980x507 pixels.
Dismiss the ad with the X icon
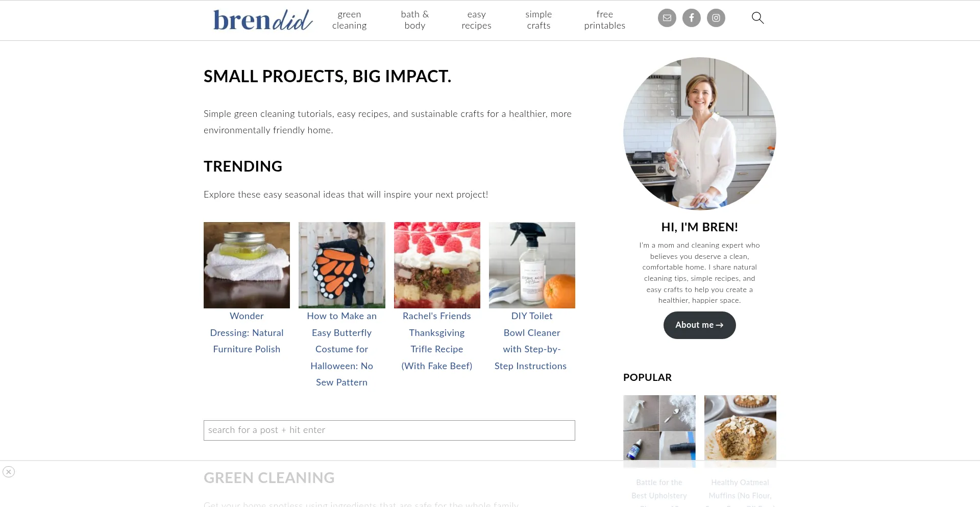(x=9, y=472)
